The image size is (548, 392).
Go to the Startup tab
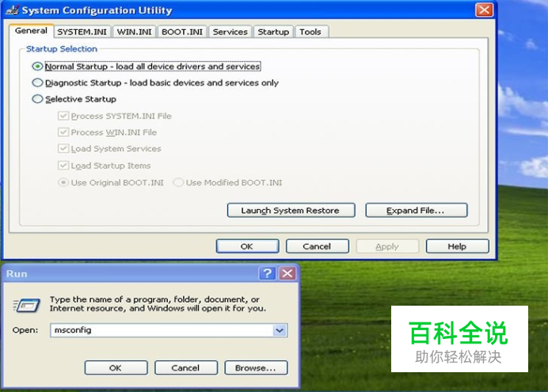(x=273, y=32)
